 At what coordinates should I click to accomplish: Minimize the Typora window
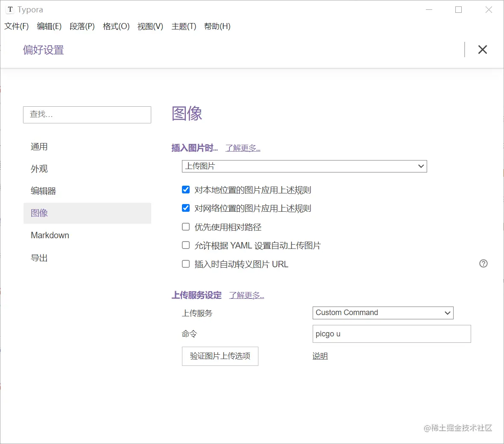(429, 10)
